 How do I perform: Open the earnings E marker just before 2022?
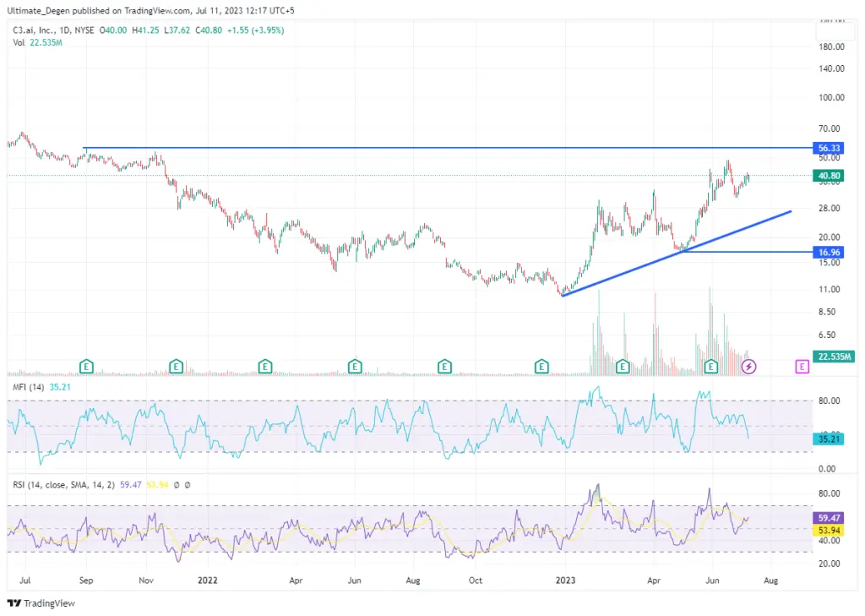(176, 366)
